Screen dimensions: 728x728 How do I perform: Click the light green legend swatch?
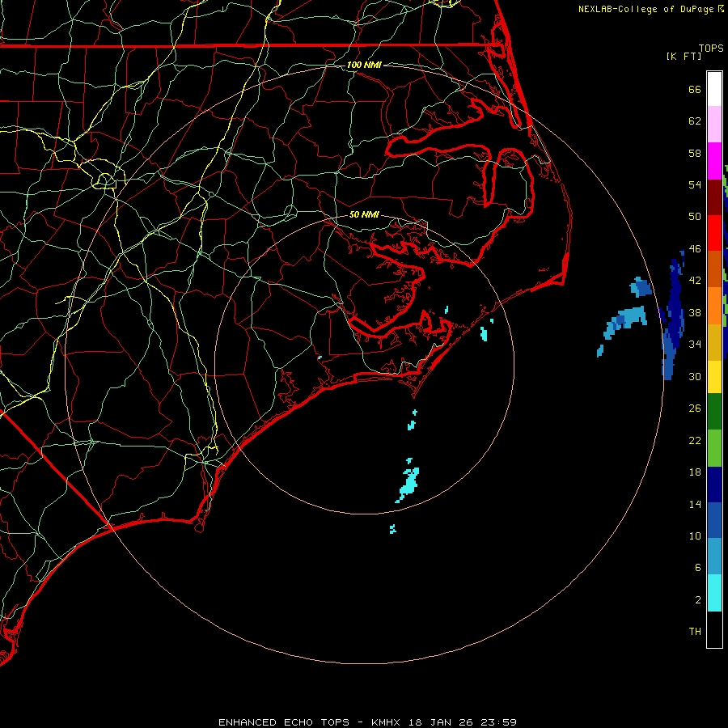714,448
